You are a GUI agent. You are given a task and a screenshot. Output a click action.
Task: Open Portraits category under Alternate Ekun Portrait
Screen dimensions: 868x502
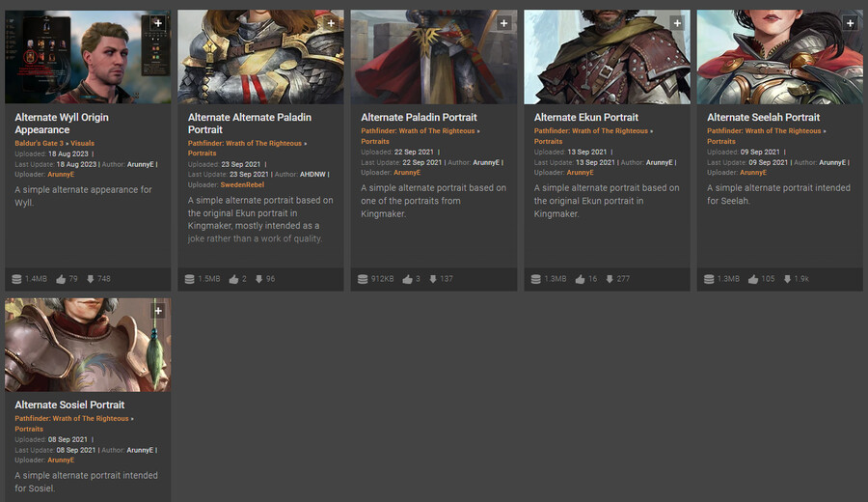[x=548, y=141]
